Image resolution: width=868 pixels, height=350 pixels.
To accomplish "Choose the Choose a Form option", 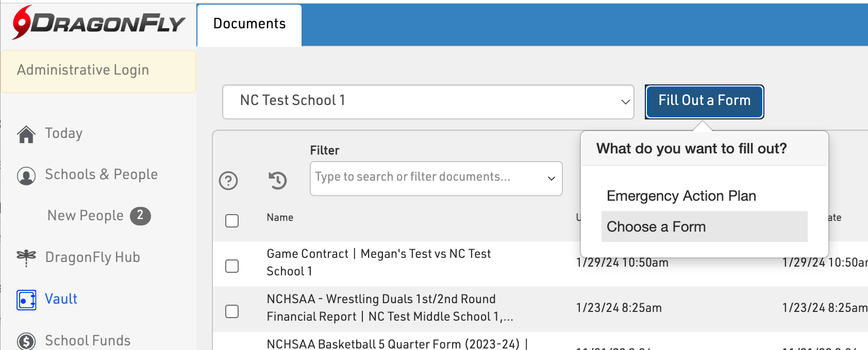I will [656, 227].
